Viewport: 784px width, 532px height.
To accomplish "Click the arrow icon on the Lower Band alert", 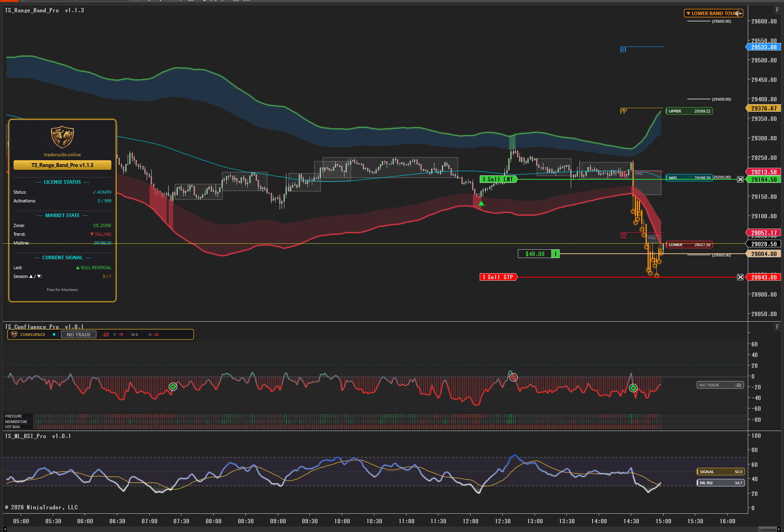I will (x=739, y=14).
